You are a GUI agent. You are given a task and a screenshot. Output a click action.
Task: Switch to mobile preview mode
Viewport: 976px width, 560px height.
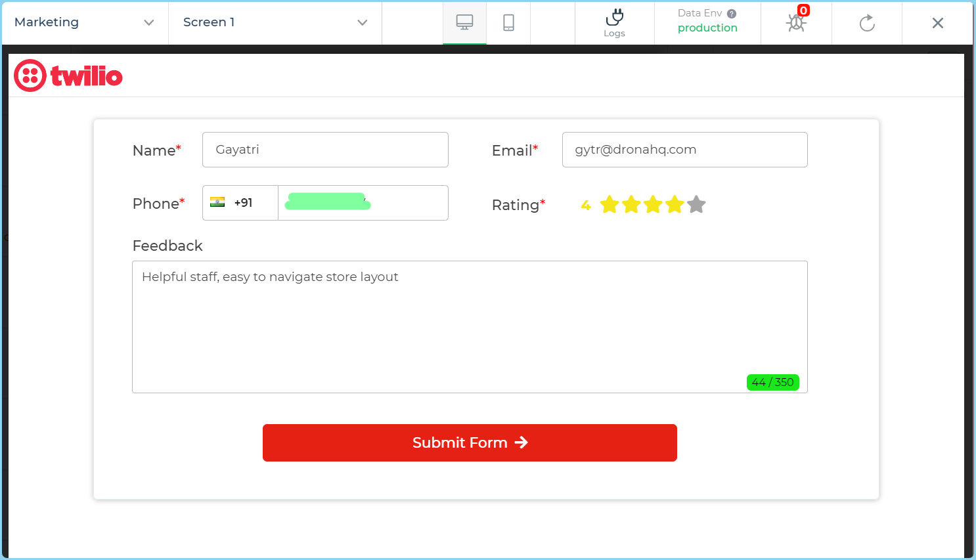coord(508,22)
